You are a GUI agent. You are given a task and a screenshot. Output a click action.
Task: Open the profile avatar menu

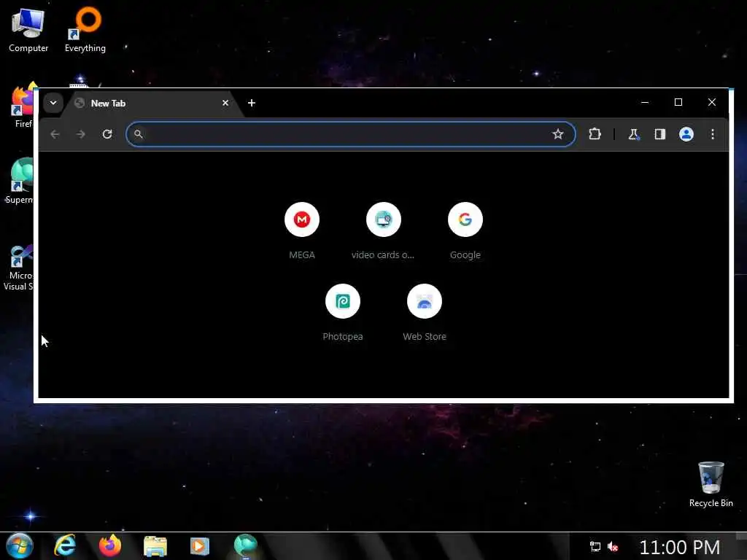click(x=686, y=134)
